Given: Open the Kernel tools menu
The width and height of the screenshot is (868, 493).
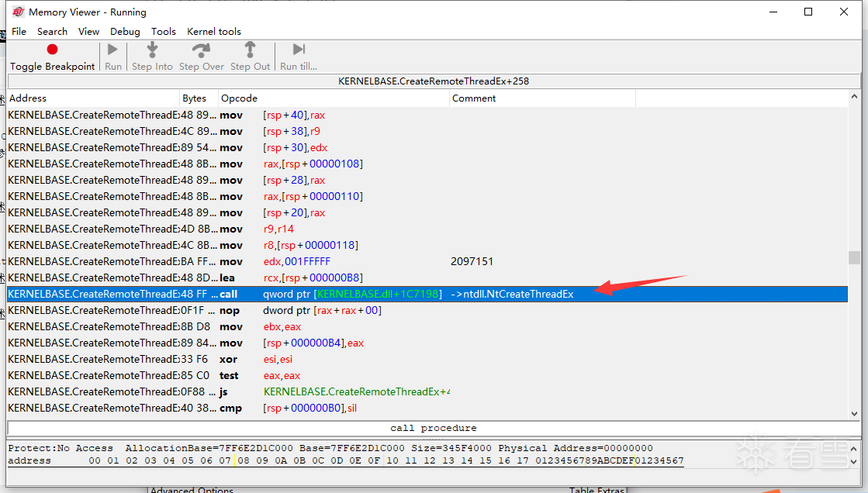Looking at the screenshot, I should (213, 32).
